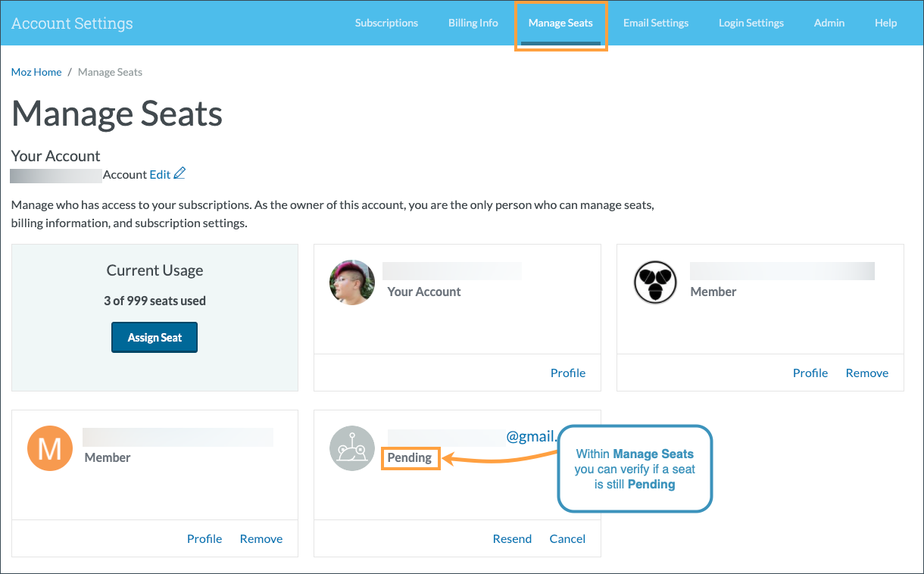Click the Help tab
924x574 pixels.
click(x=885, y=23)
